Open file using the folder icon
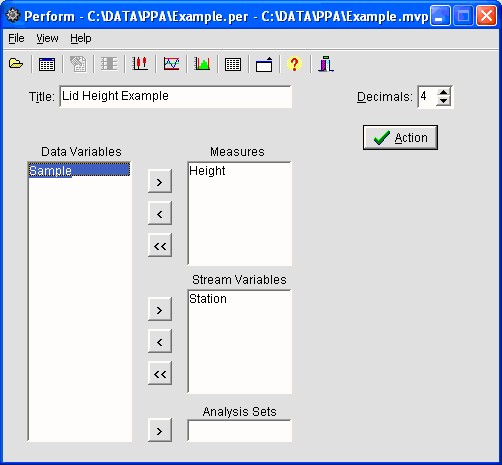502x465 pixels. (x=16, y=63)
